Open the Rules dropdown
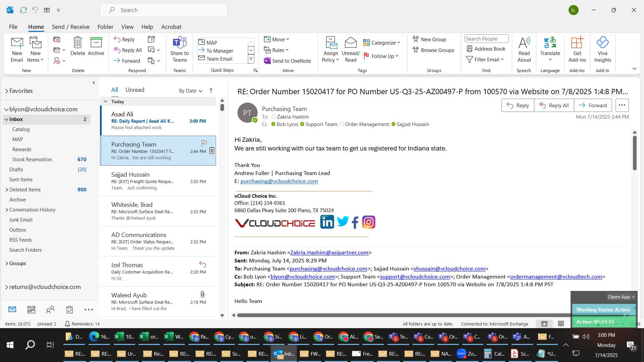Image resolution: width=644 pixels, height=362 pixels. [x=276, y=50]
